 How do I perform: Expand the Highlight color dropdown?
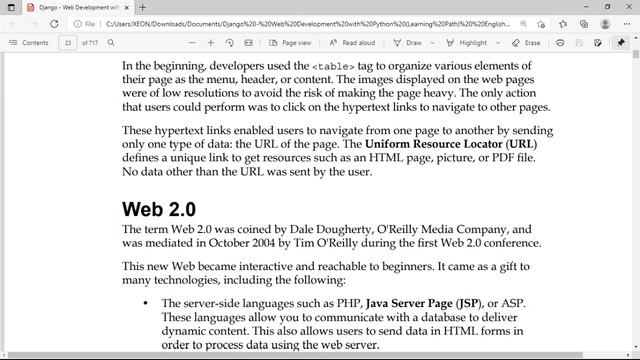click(x=498, y=43)
